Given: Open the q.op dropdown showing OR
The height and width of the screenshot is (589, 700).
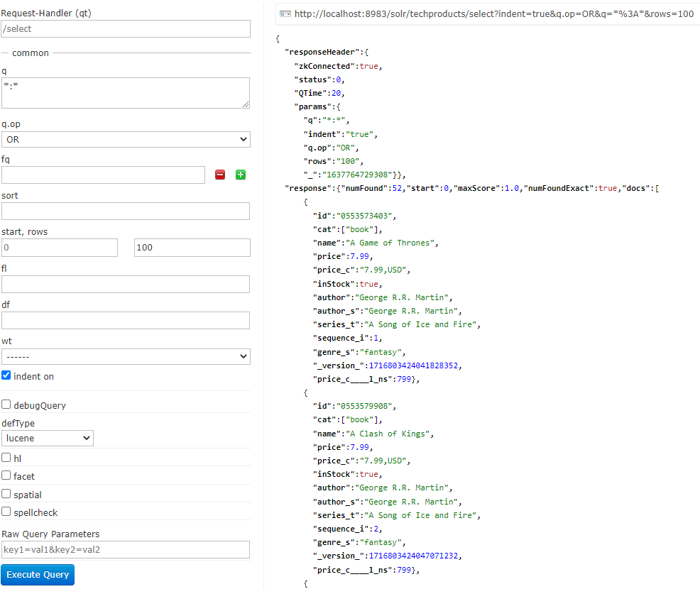Looking at the screenshot, I should pyautogui.click(x=126, y=139).
